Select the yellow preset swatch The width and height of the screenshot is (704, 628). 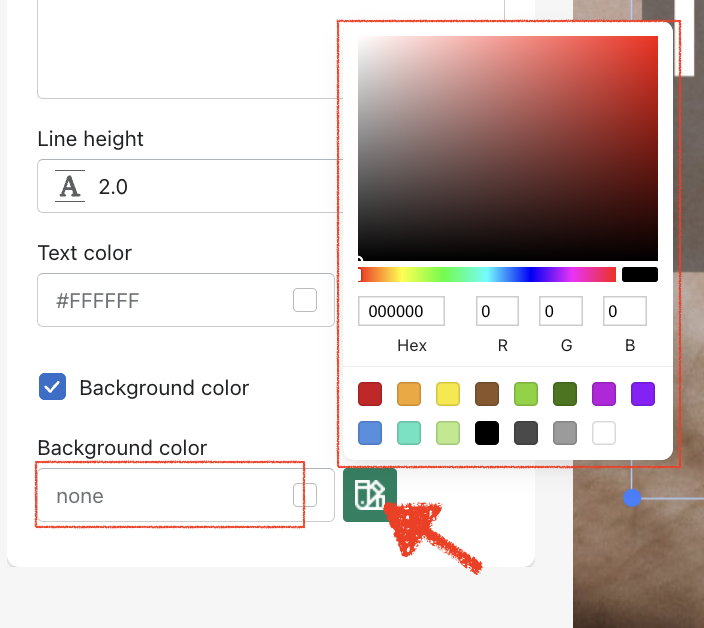click(448, 394)
